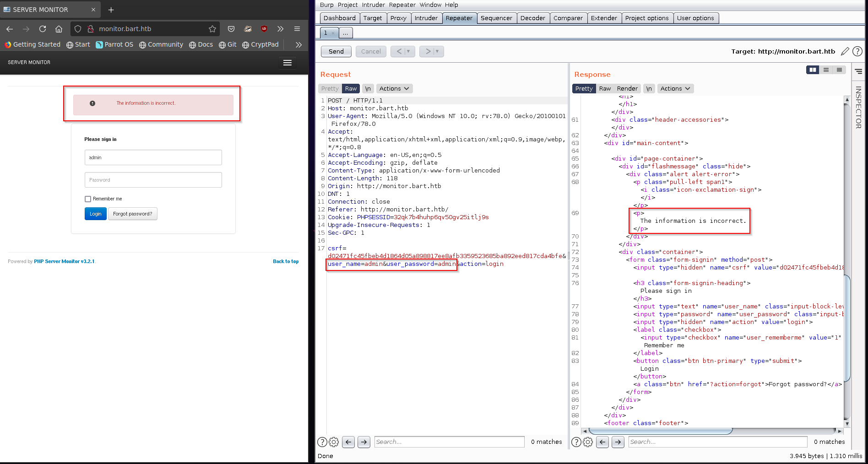Focus the Password input field
The height and width of the screenshot is (464, 868).
[153, 180]
